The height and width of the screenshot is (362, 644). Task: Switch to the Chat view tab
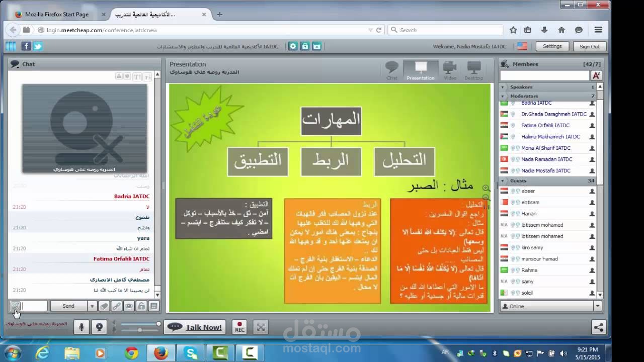pyautogui.click(x=392, y=70)
